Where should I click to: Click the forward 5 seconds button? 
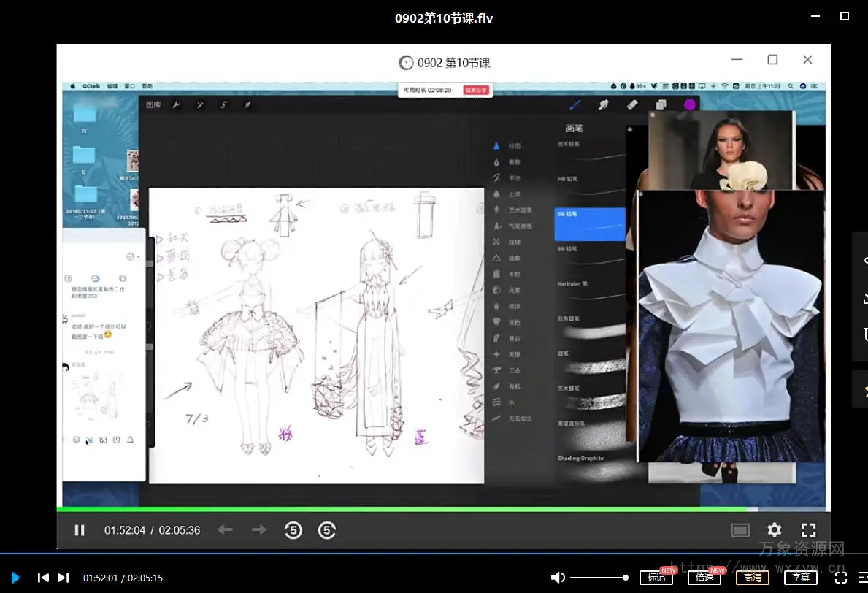(327, 530)
